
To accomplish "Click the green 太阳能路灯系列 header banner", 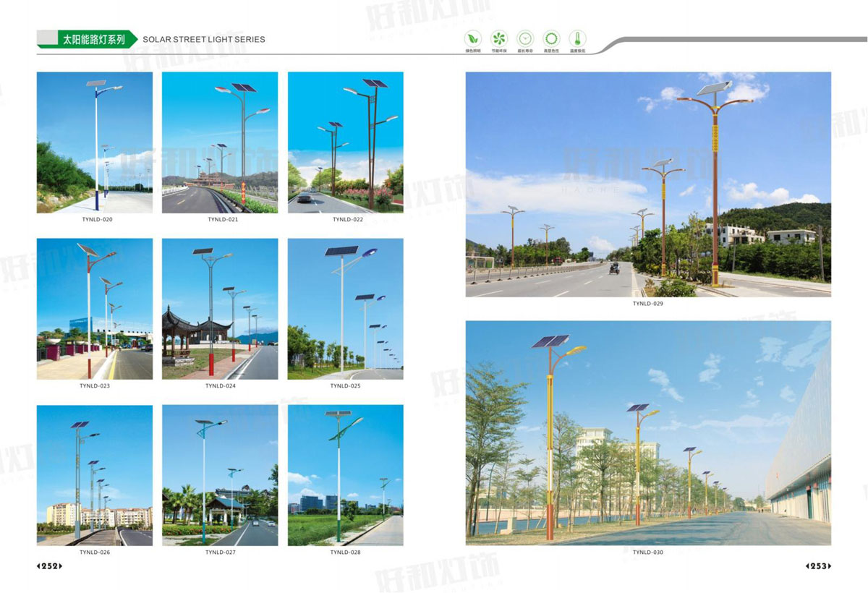I will click(88, 40).
